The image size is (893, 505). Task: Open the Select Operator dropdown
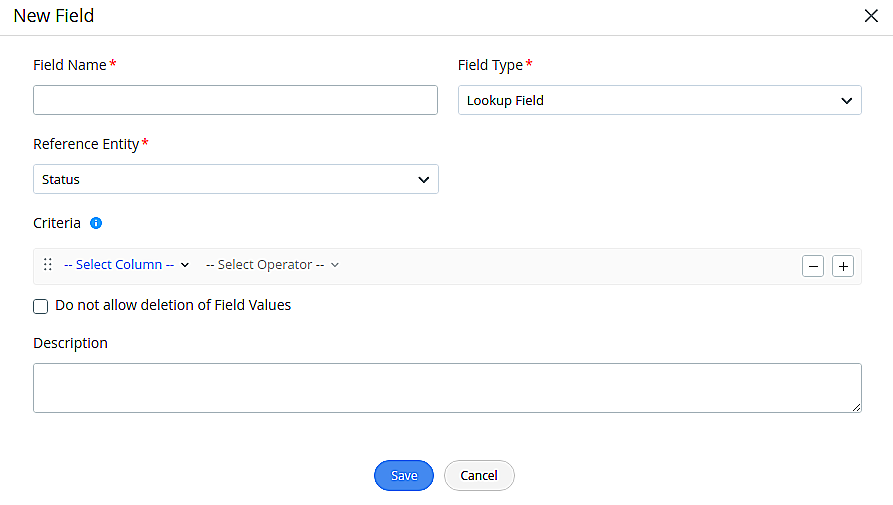[272, 265]
